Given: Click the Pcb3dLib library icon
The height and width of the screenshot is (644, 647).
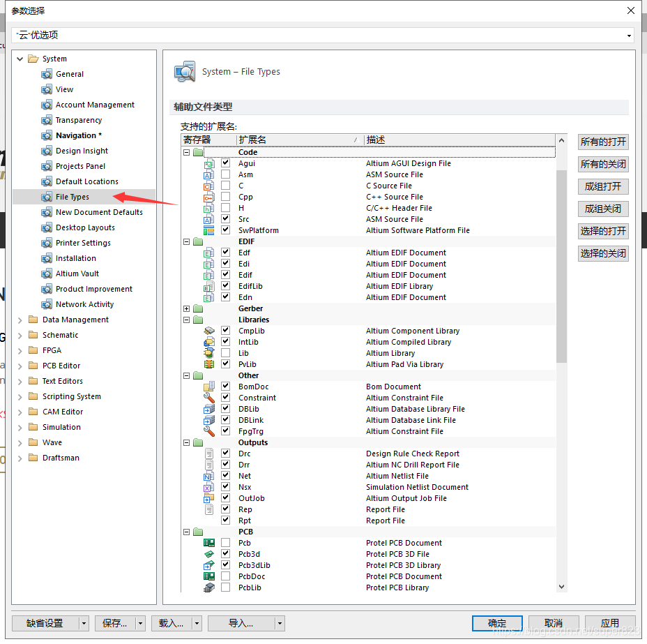Looking at the screenshot, I should (208, 566).
